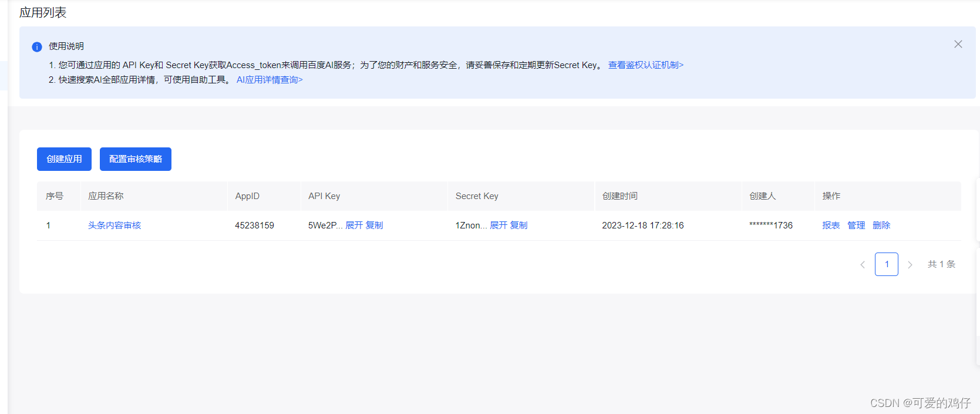The image size is (980, 414).
Task: Go to previous page arrow
Action: pos(863,265)
